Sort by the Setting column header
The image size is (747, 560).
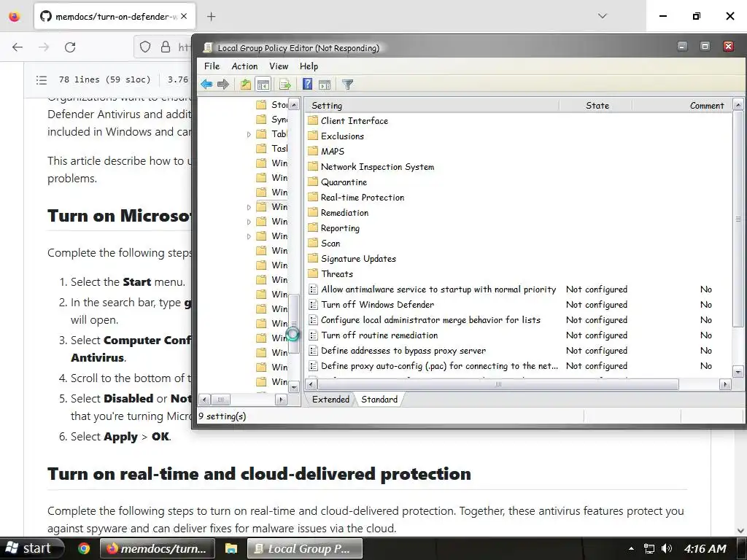(x=432, y=105)
